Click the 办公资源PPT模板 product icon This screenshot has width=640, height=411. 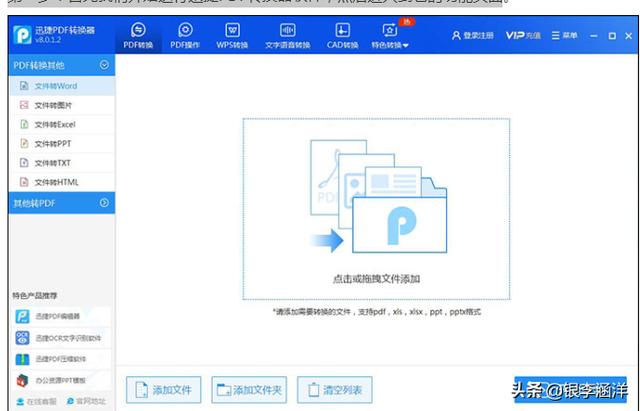pyautogui.click(x=22, y=380)
